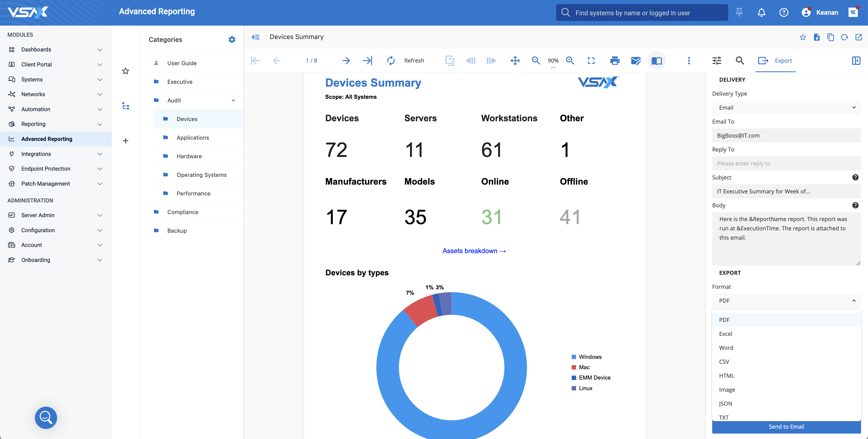Open the Delivery Type dropdown
The width and height of the screenshot is (868, 439).
(x=786, y=108)
